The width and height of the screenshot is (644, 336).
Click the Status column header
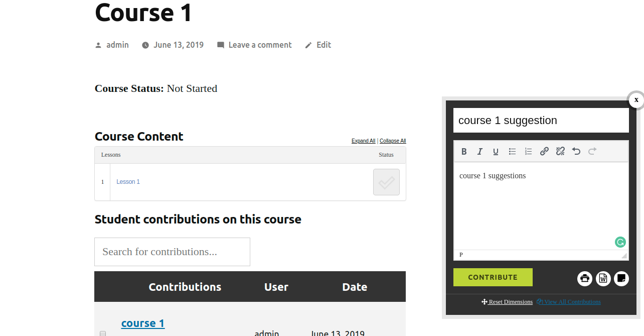386,155
